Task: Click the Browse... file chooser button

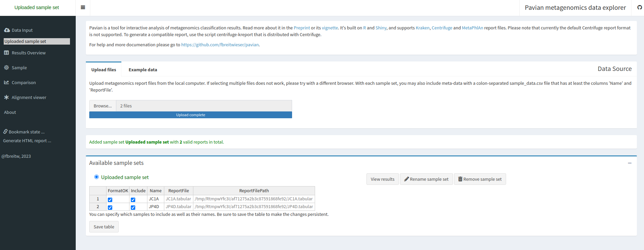Action: [103, 106]
